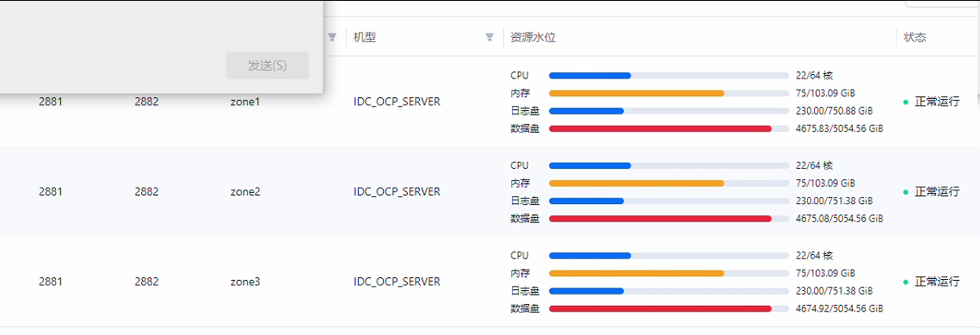Click zone3 数据盘 red progress bar
The height and width of the screenshot is (335, 980).
pyautogui.click(x=669, y=309)
